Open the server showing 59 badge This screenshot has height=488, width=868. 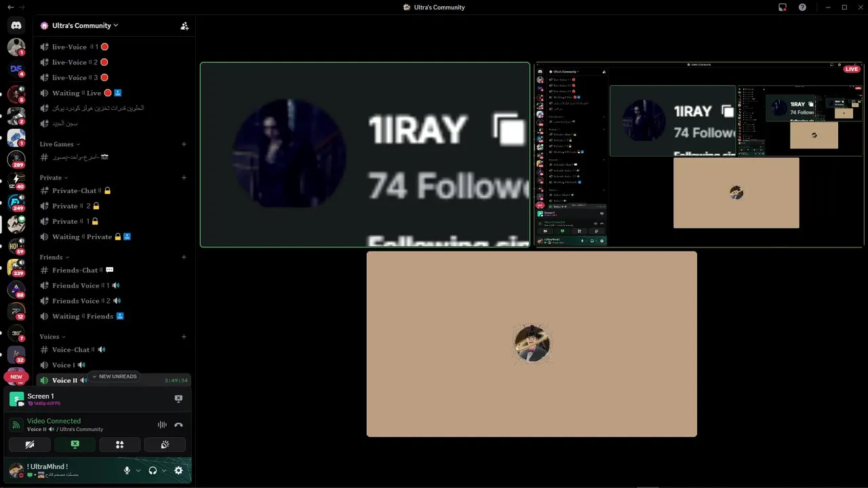point(16,246)
